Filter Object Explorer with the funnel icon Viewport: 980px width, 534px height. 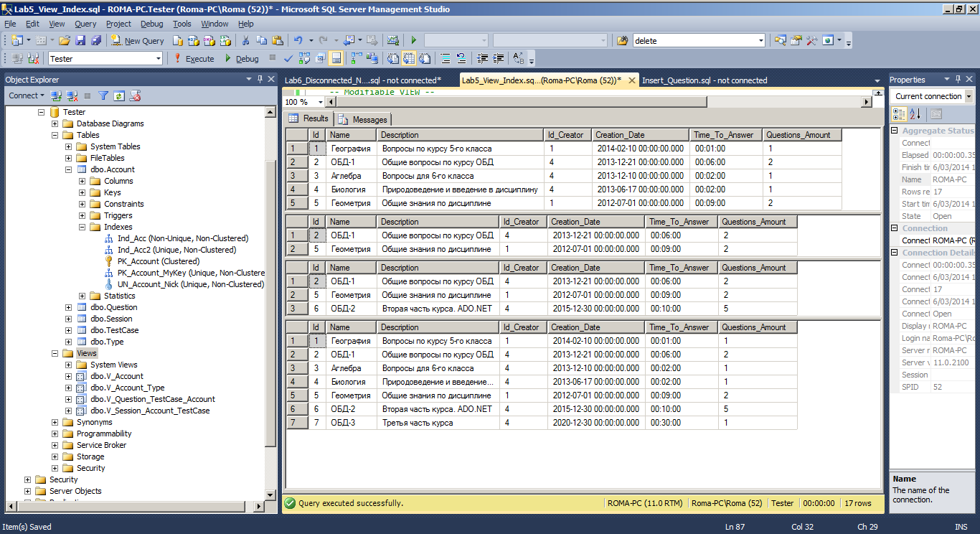point(103,95)
